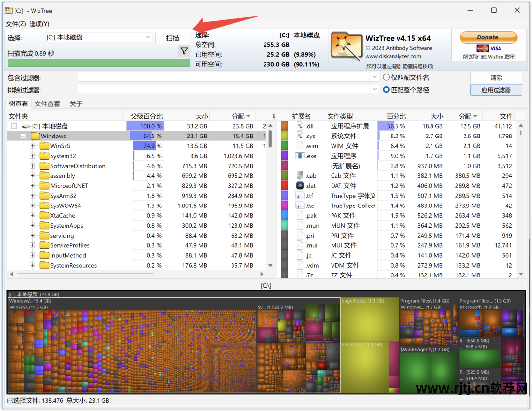The width and height of the screenshot is (532, 411).
Task: Click the Windows folder icon
Action: point(35,136)
